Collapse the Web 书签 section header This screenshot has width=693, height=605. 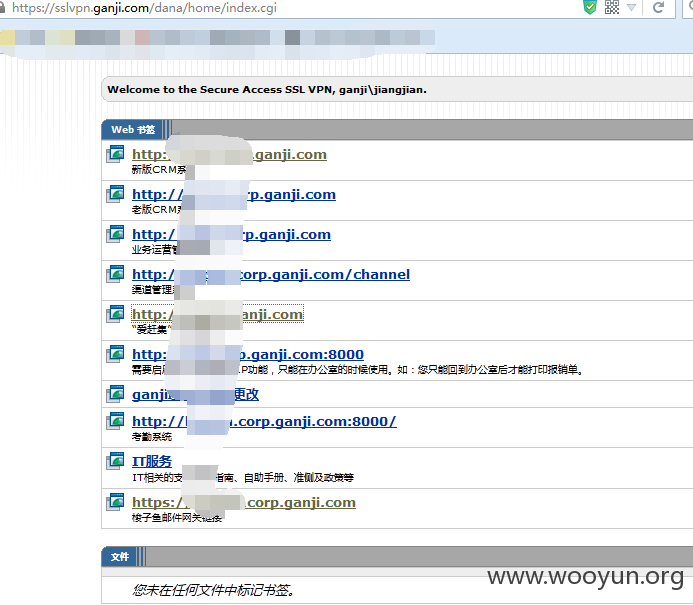(x=133, y=129)
